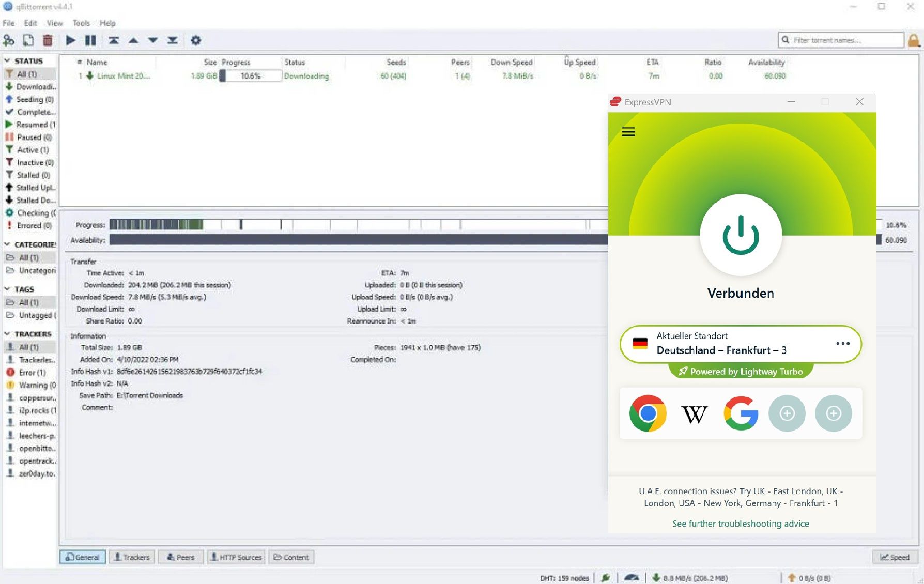Select the Errored (0) status filter
Viewport: 924px width, 584px height.
pyautogui.click(x=30, y=226)
